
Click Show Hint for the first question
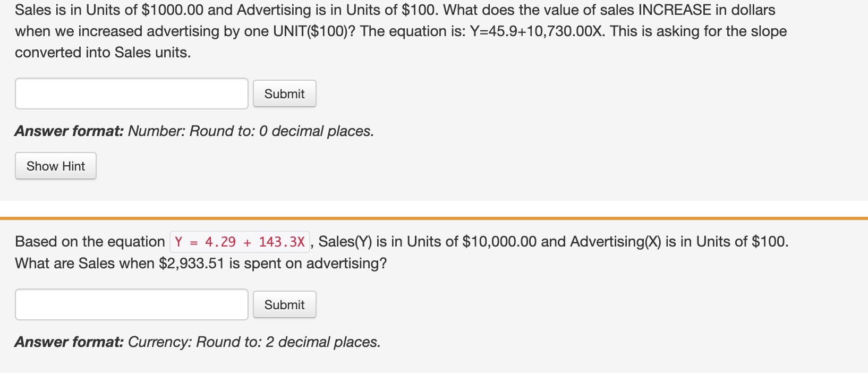point(55,166)
